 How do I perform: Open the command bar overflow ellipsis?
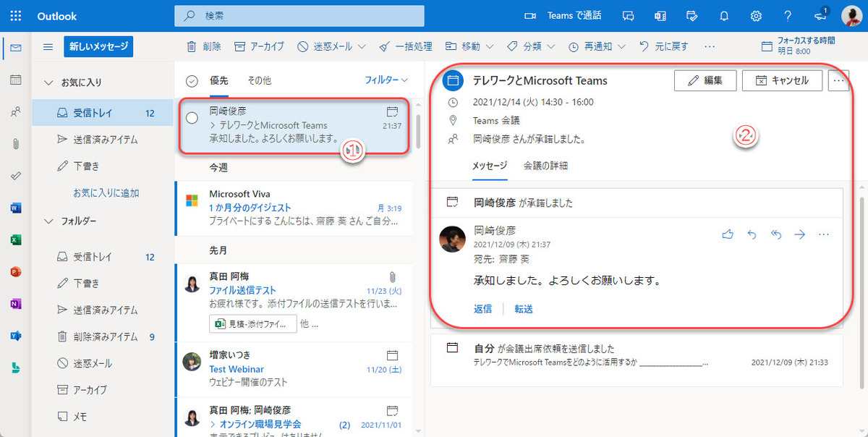pyautogui.click(x=710, y=47)
